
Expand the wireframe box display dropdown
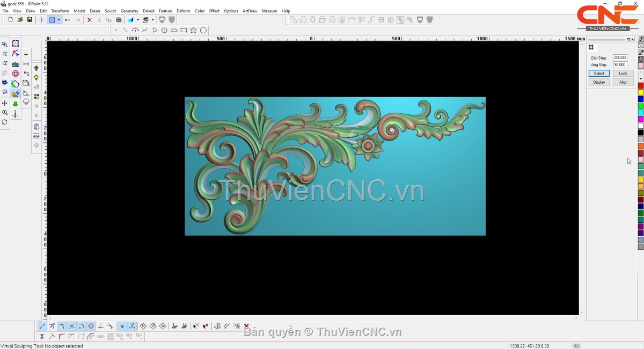[152, 20]
